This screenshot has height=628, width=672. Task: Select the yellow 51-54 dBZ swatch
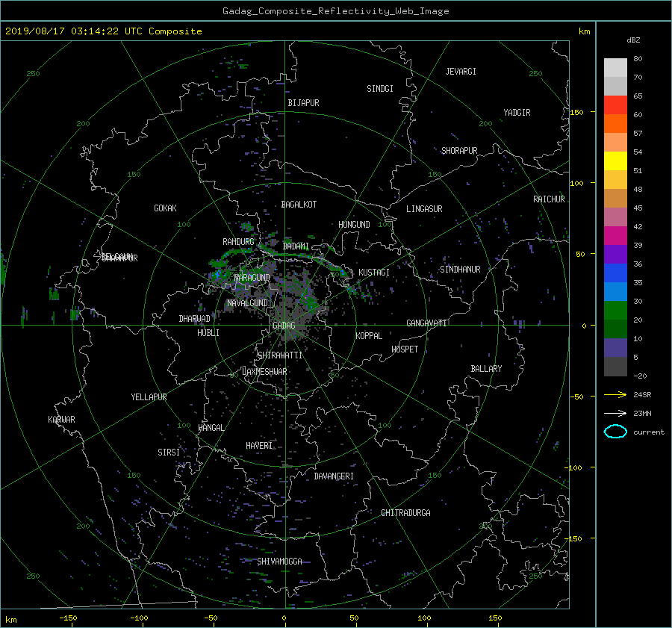[x=615, y=161]
